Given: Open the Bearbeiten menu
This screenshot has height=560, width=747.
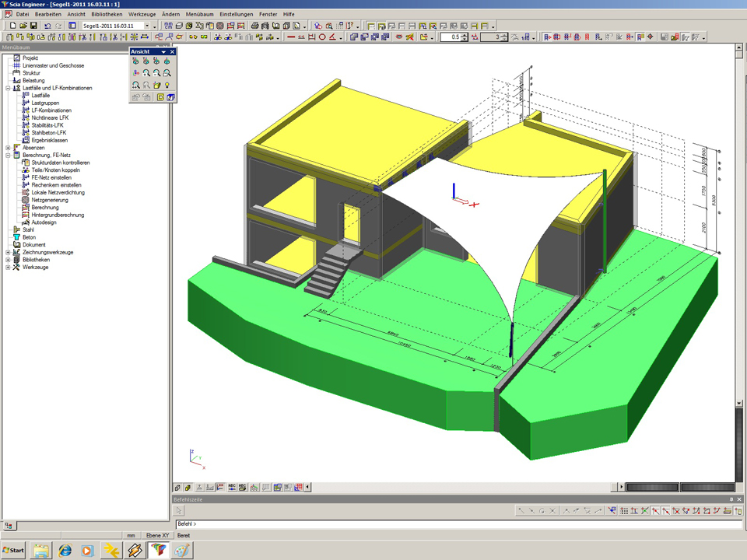Looking at the screenshot, I should 48,15.
